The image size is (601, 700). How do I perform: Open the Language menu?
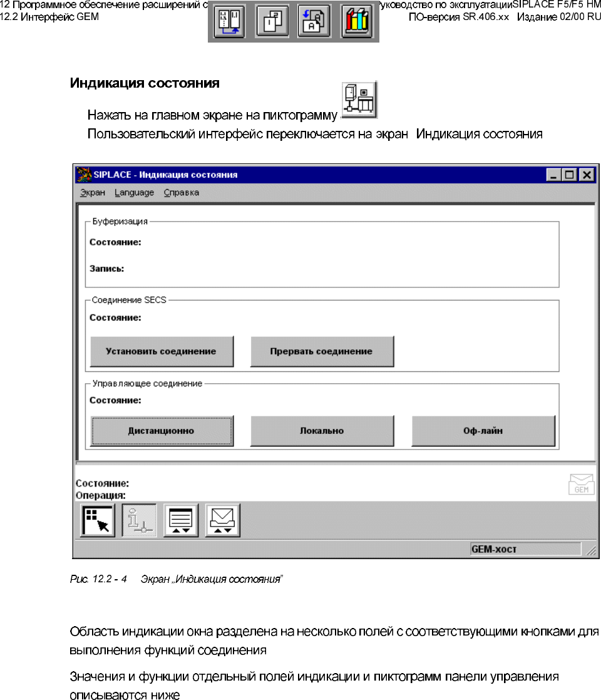click(x=134, y=192)
